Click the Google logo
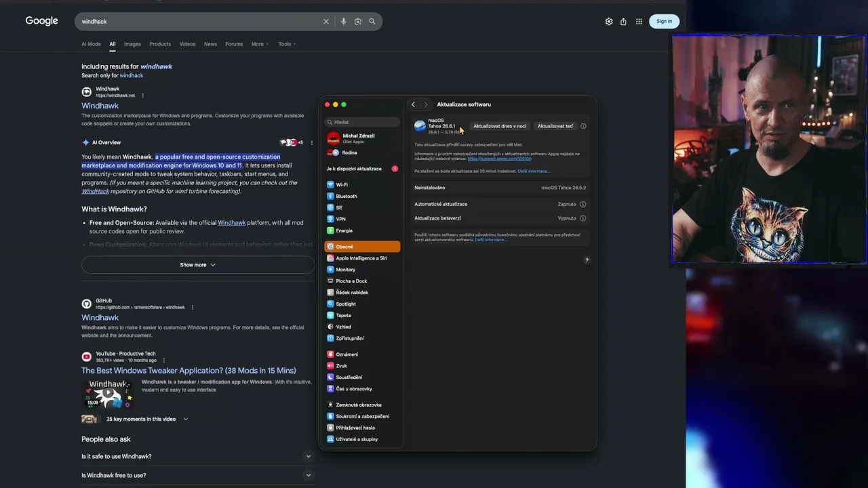The image size is (868, 488). point(42,21)
